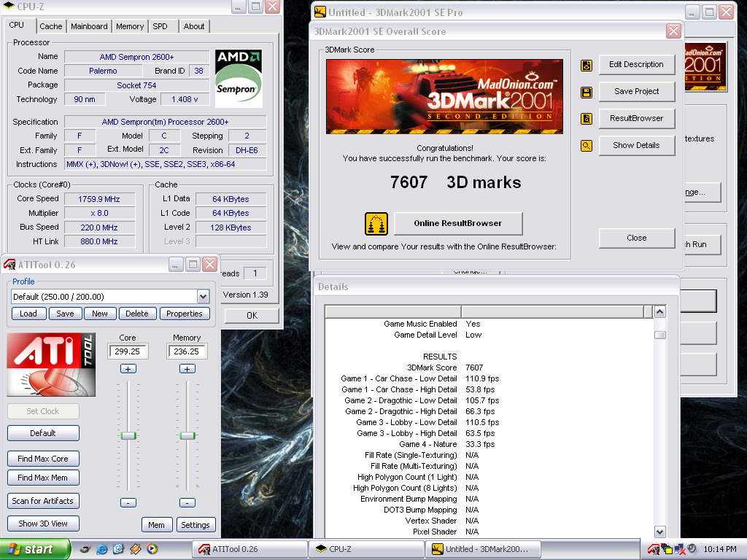Click the Edit Description icon in 3DMark
Viewport: 747px width, 560px height.
[x=587, y=65]
